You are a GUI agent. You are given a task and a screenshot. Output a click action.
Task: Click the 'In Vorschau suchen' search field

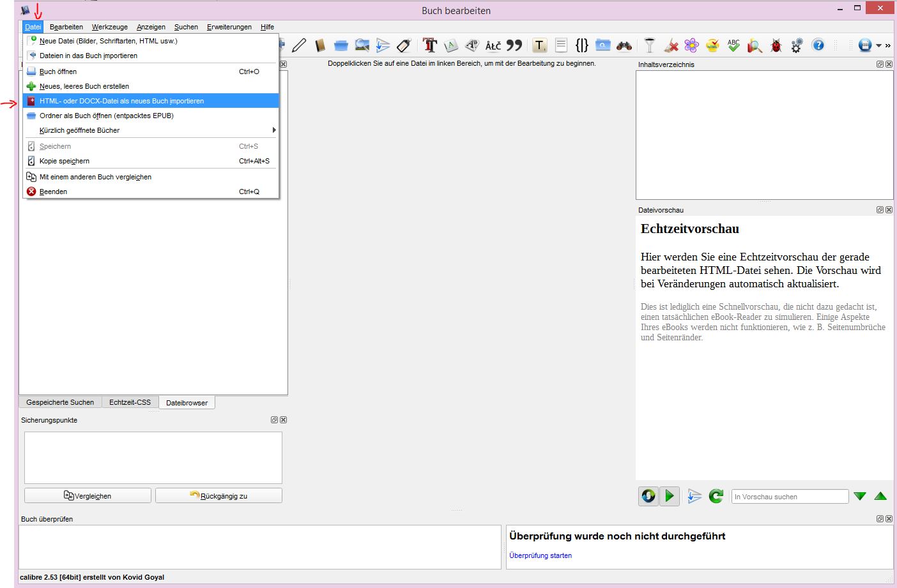pos(790,496)
